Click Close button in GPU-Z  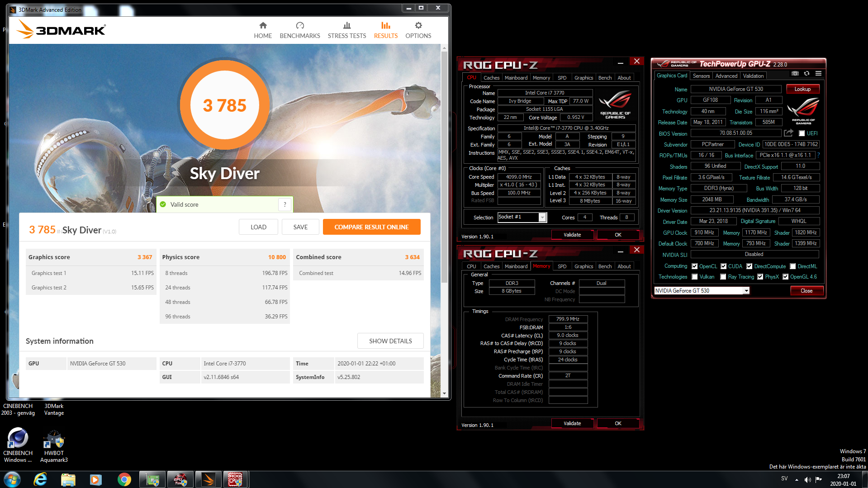click(x=806, y=291)
